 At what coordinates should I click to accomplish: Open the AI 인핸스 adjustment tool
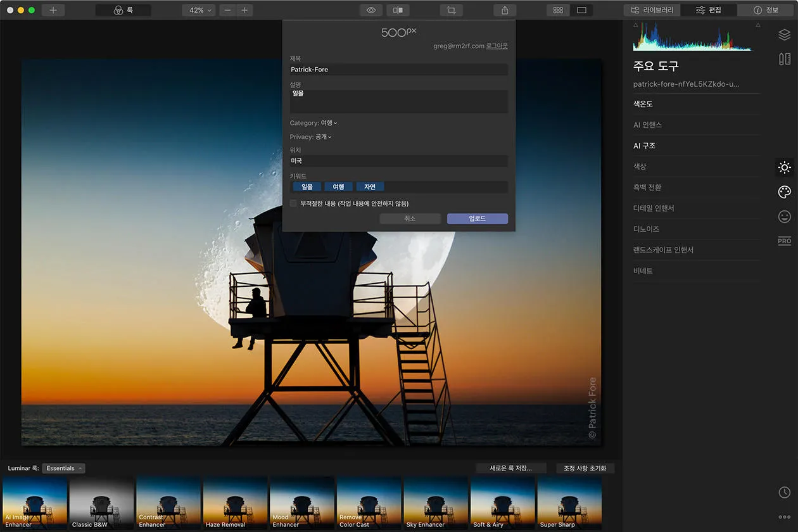pyautogui.click(x=647, y=125)
